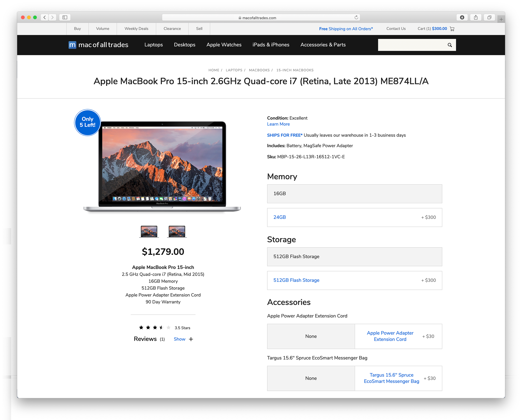This screenshot has height=420, width=522.
Task: Click Learn More under Condition
Action: [x=278, y=124]
